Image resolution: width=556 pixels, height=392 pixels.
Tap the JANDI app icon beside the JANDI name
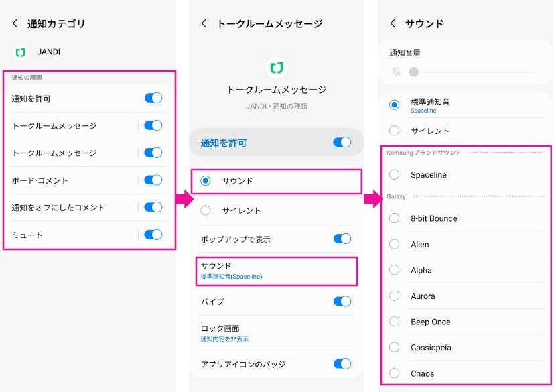(x=21, y=52)
